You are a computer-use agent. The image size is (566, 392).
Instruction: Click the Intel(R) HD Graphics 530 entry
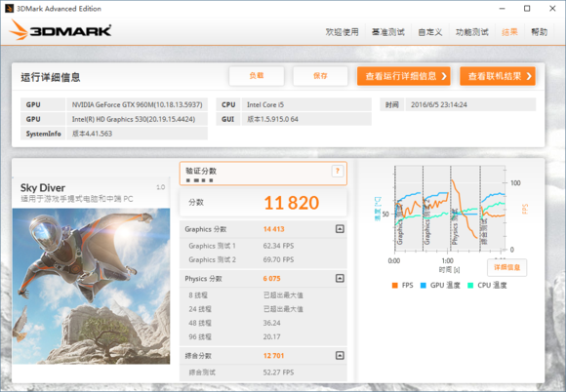tap(138, 119)
